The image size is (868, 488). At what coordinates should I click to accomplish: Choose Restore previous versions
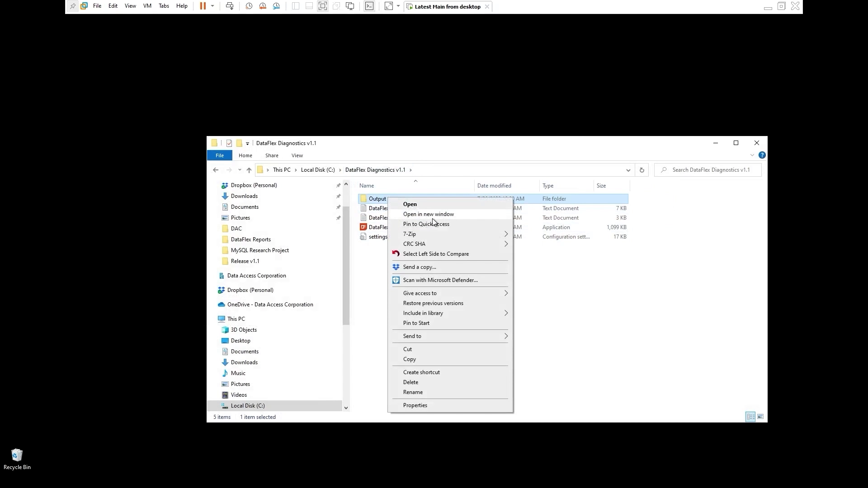click(x=451, y=303)
